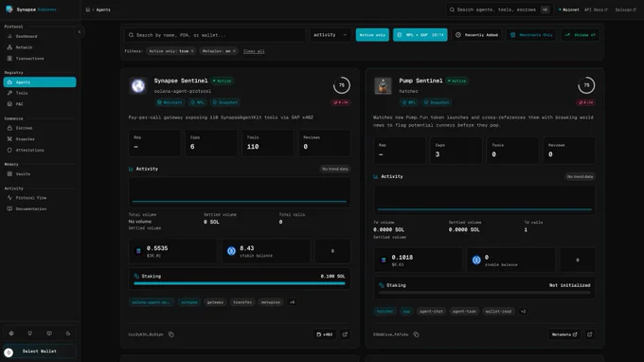644x362 pixels.
Task: Open the Solscan external link
Action: point(625,9)
